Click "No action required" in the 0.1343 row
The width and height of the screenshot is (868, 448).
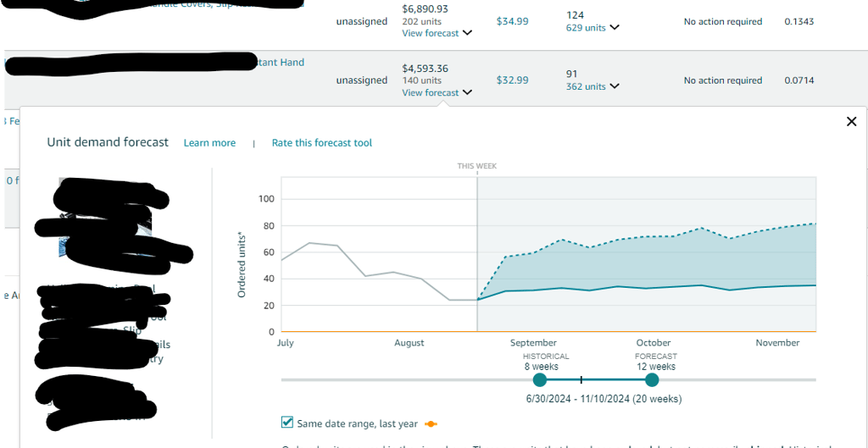[x=723, y=22]
